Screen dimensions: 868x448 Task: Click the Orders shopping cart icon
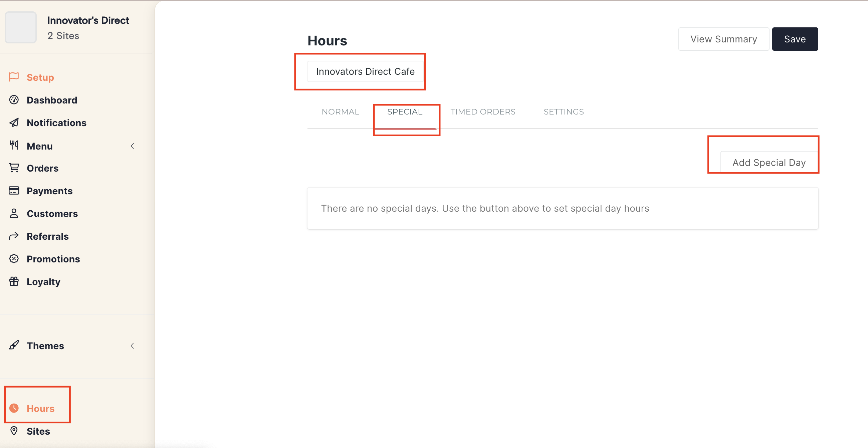[14, 168]
